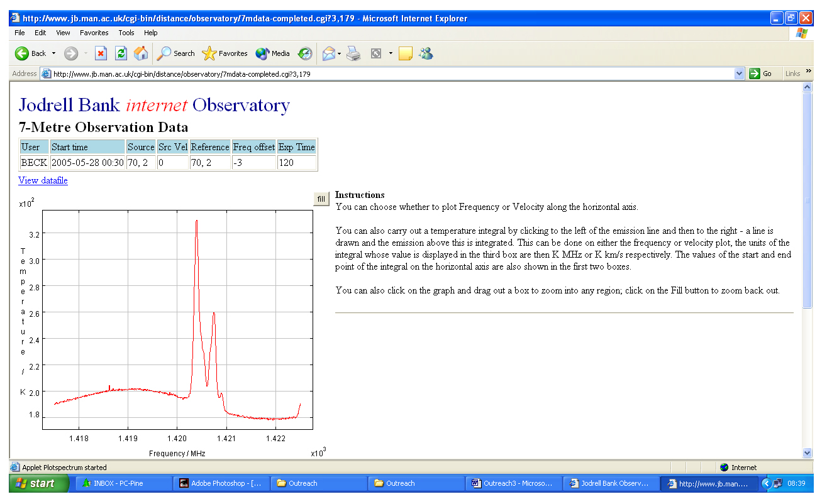Open the View menu
The width and height of the screenshot is (827, 504).
coord(63,33)
